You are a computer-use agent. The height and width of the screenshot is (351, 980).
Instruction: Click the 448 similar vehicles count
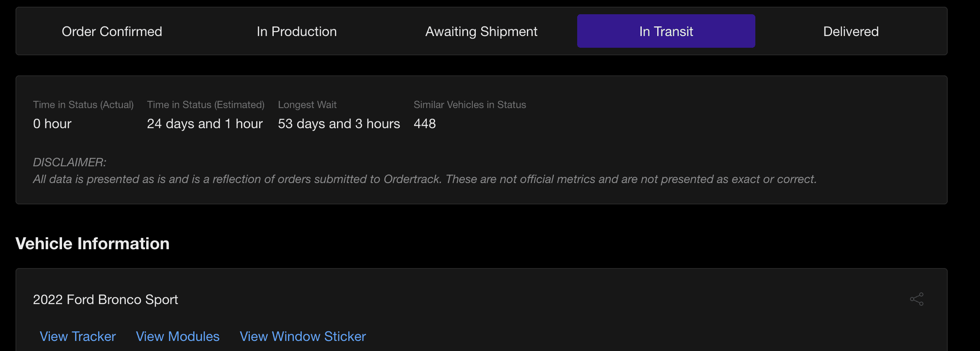(x=425, y=124)
